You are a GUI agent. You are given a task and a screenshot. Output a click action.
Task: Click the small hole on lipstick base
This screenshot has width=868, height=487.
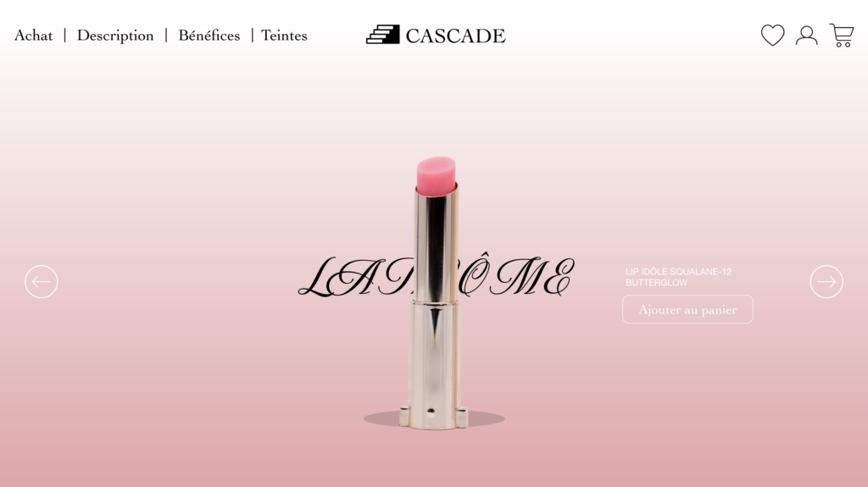(x=431, y=411)
